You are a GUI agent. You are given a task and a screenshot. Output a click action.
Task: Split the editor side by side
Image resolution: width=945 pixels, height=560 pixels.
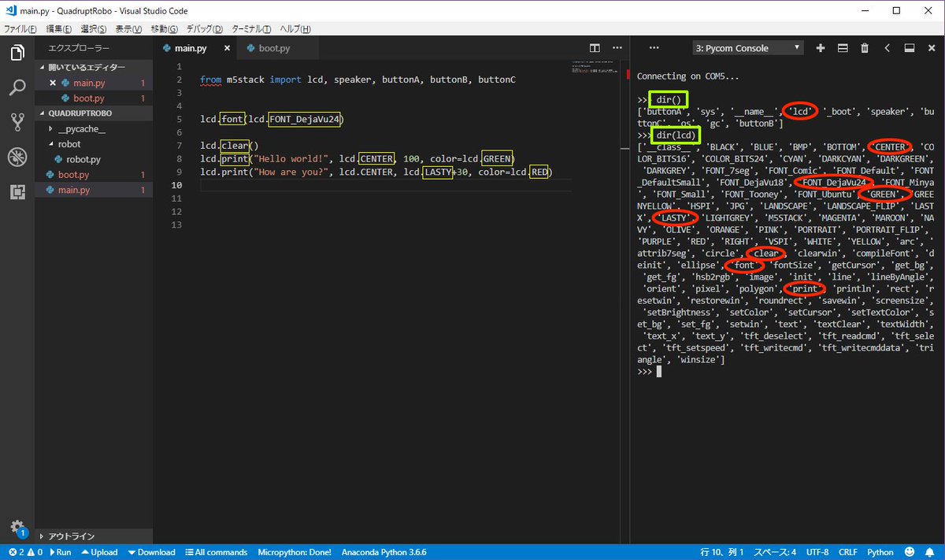(595, 49)
